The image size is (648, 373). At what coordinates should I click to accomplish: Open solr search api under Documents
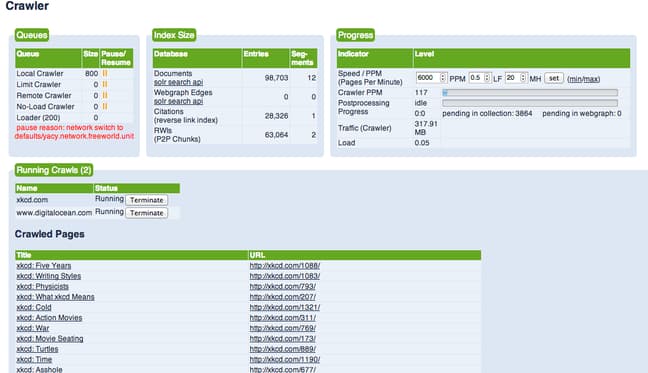[x=178, y=82]
